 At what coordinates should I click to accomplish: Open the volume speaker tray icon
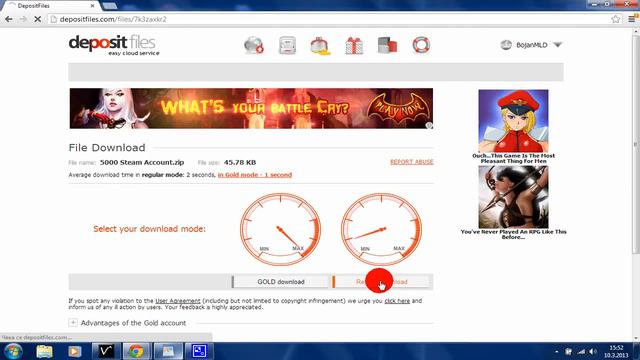[x=593, y=351]
